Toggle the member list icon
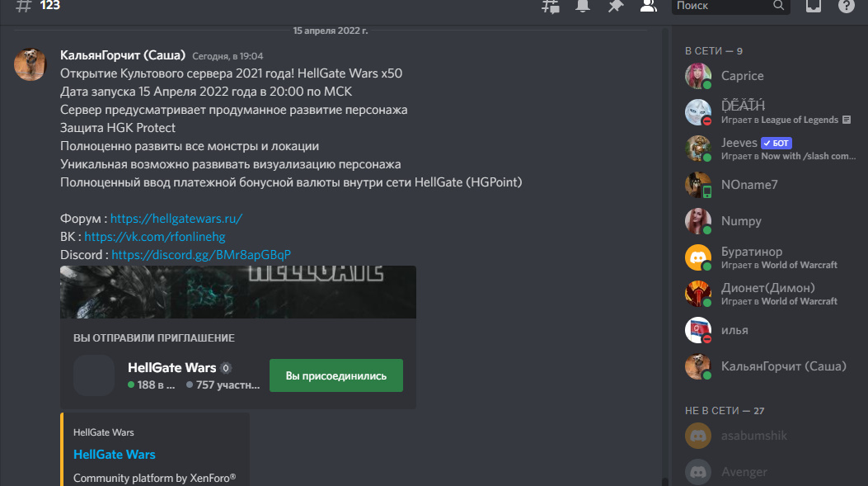This screenshot has width=868, height=486. coord(648,5)
